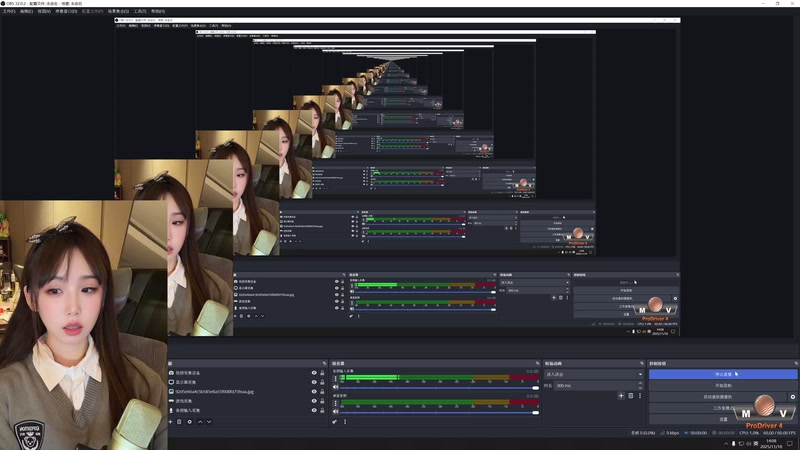Click the monitor icon of 显示器采集 source
800x450 pixels.
[x=171, y=382]
